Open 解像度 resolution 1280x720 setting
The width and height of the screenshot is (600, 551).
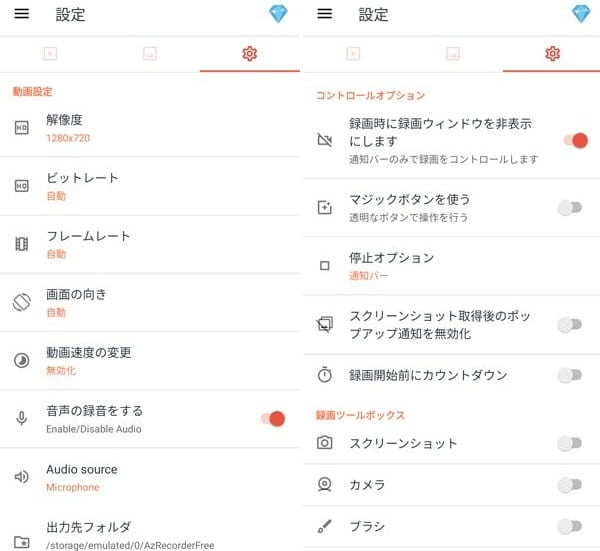point(150,128)
